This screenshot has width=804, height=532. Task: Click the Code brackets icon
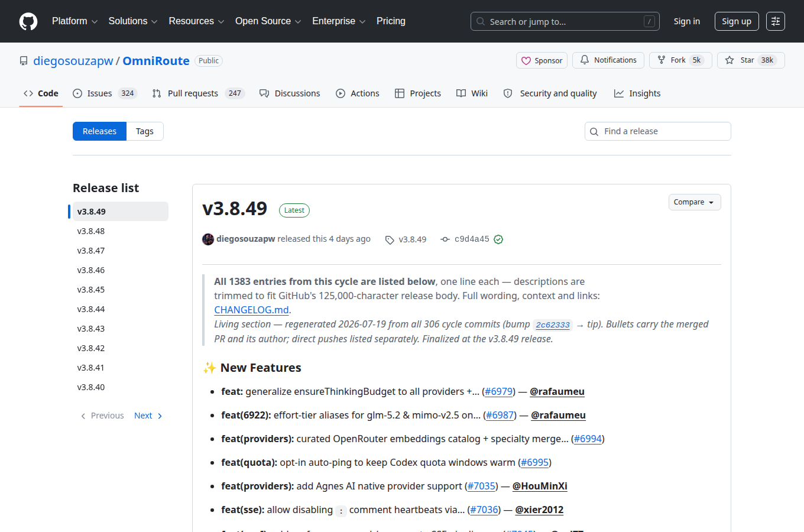coord(28,93)
